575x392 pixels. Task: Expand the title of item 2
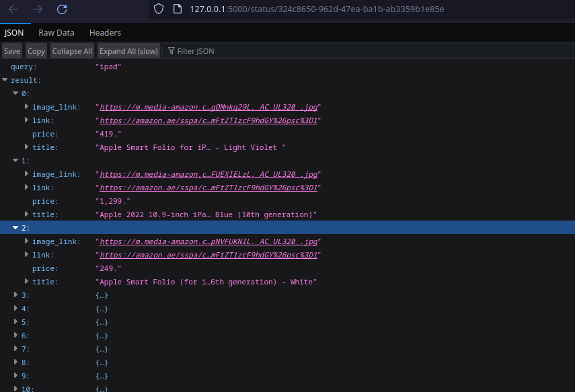[26, 281]
